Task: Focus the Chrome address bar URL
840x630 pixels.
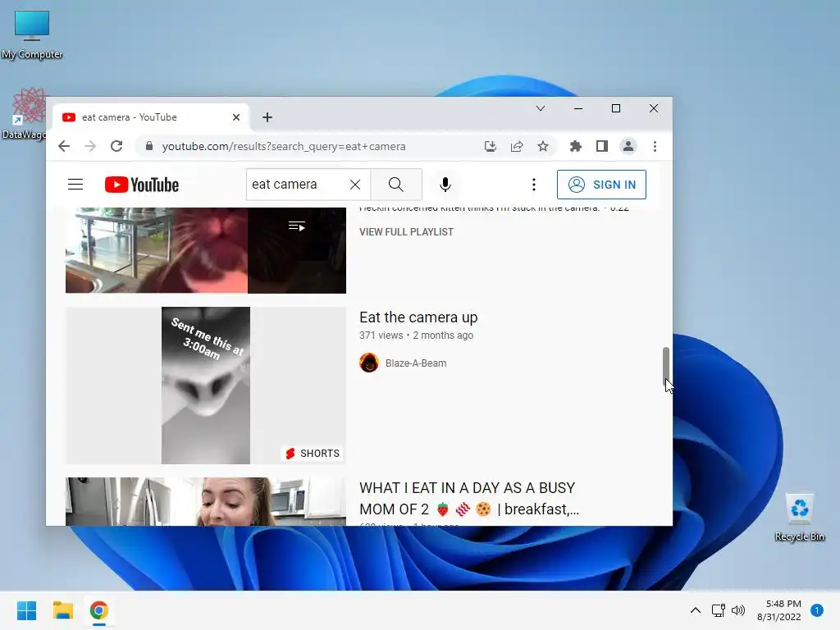Action: (284, 146)
